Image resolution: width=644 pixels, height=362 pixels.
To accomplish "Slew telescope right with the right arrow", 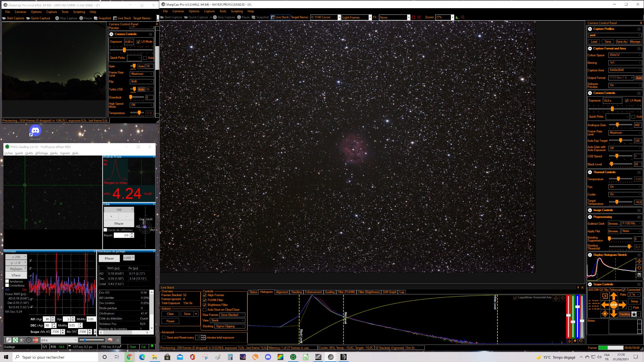I will click(x=622, y=305).
